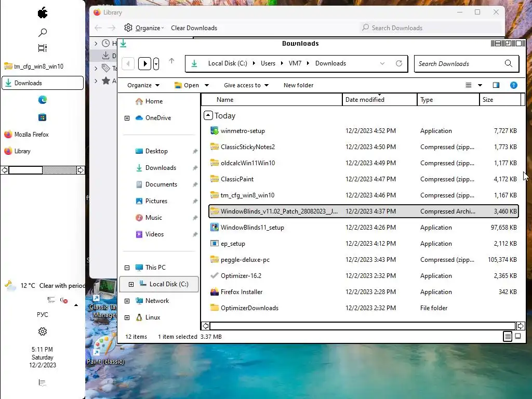This screenshot has height=399, width=532.
Task: Open Explorer help icon
Action: coord(514,85)
